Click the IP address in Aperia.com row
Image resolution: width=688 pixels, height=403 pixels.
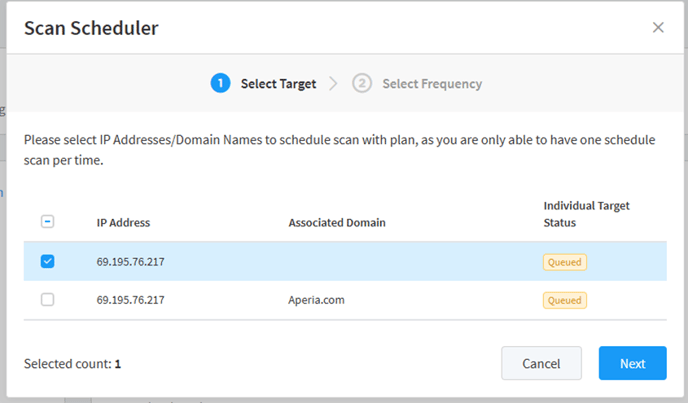click(x=130, y=300)
